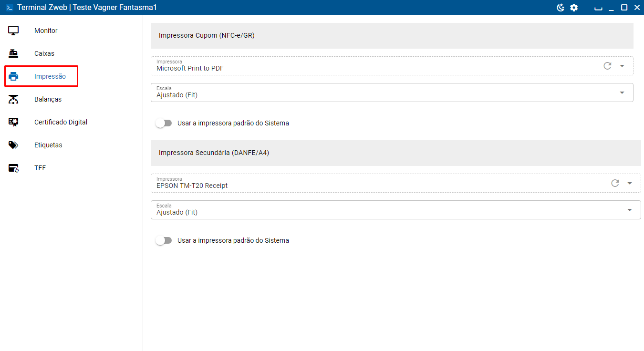Image resolution: width=644 pixels, height=351 pixels.
Task: Click the Impressora Cupom (NFC-e/GR) header
Action: [x=207, y=35]
